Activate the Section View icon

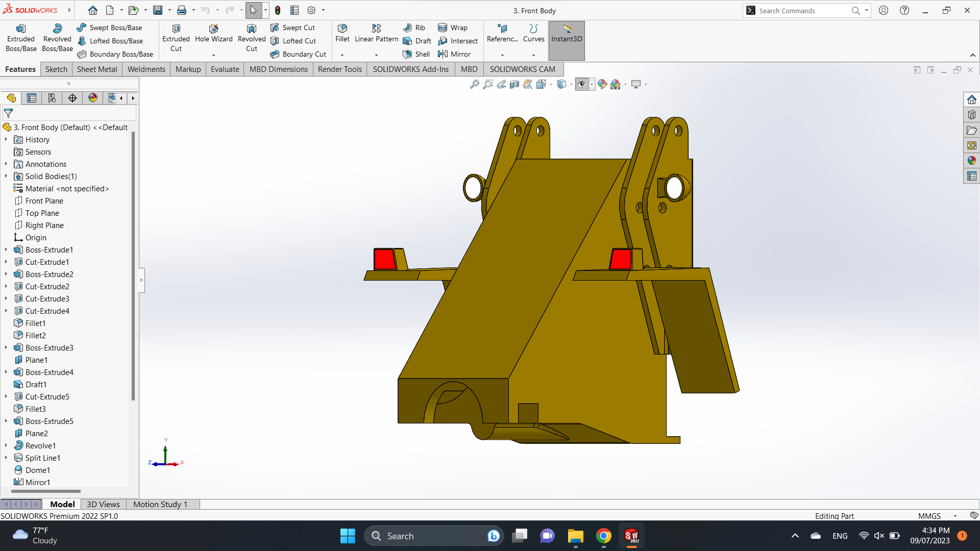click(x=514, y=84)
